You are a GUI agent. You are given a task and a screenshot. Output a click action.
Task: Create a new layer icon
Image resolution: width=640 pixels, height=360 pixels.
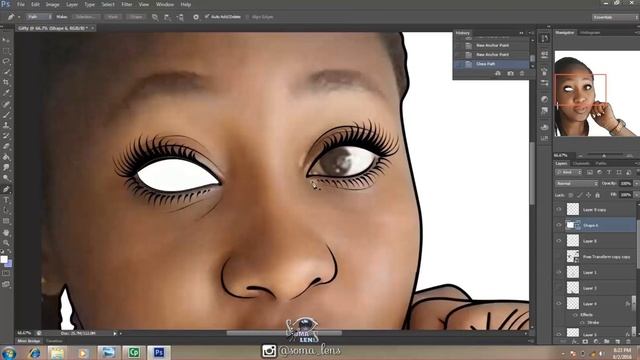[617, 341]
